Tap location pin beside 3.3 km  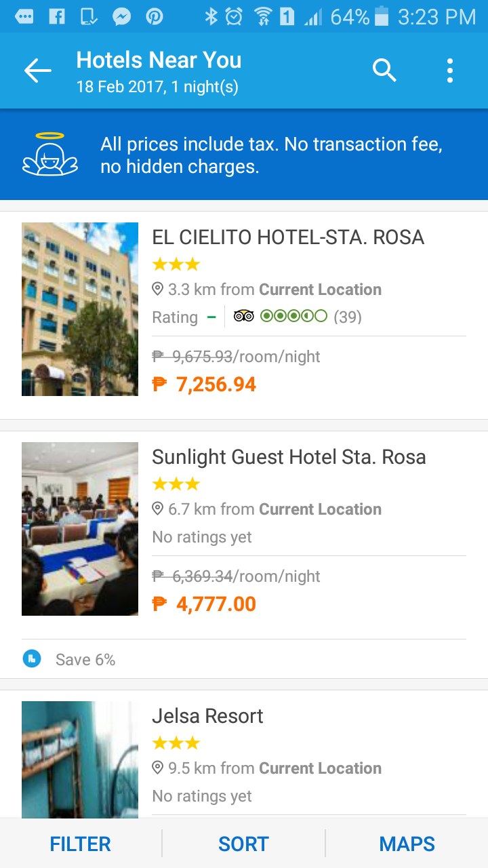pos(158,290)
